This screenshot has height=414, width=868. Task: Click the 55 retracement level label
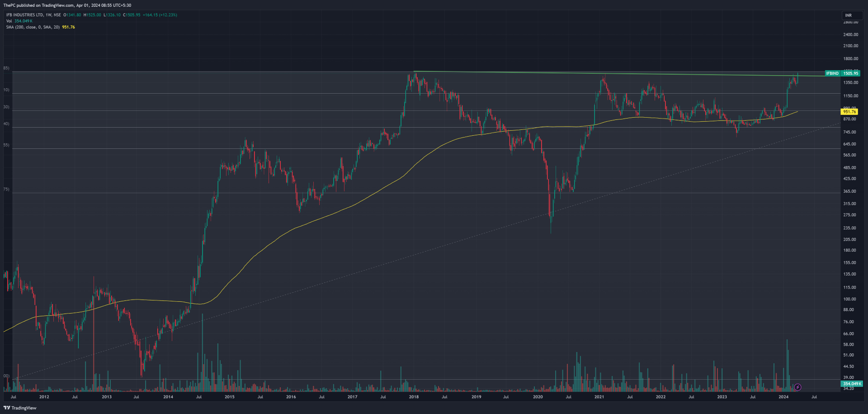[x=6, y=145]
